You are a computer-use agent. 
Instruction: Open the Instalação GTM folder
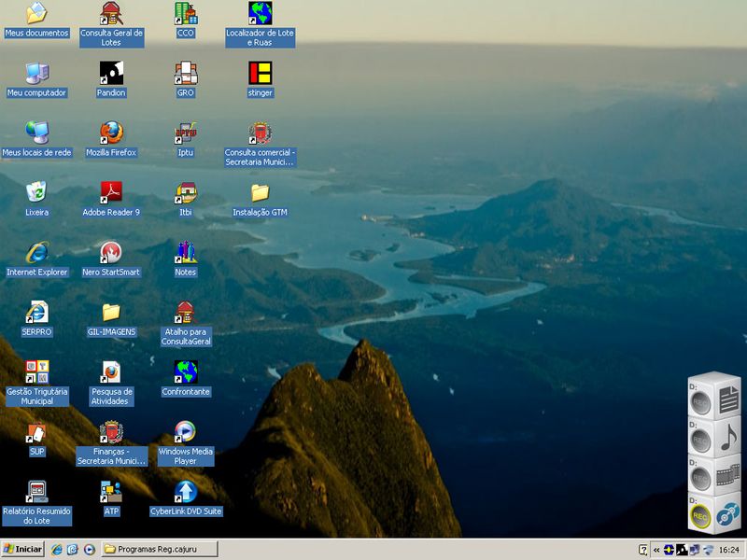pyautogui.click(x=260, y=192)
